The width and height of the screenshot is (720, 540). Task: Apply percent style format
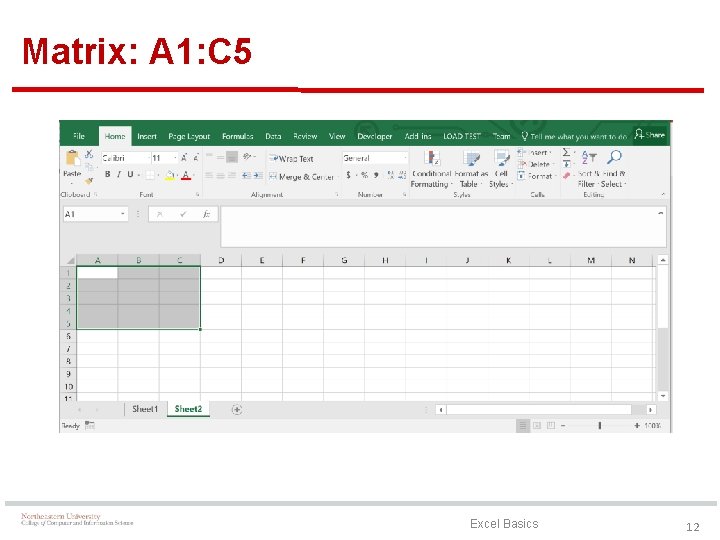(364, 175)
